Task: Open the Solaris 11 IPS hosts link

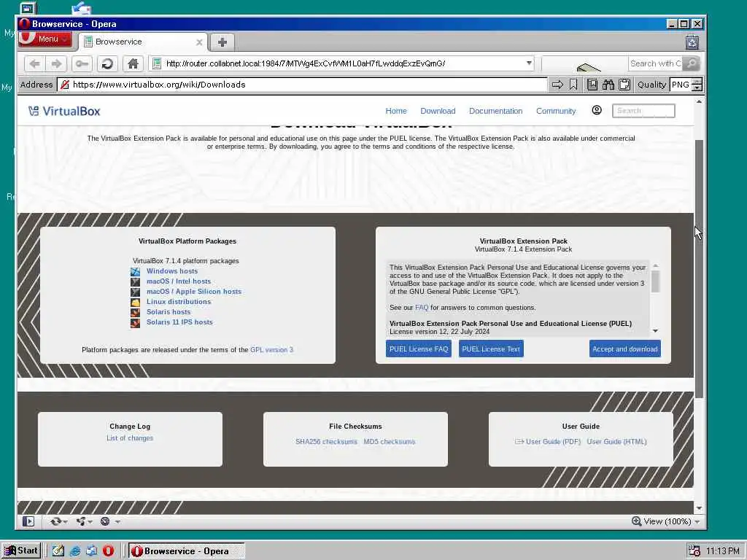Action: 179,322
